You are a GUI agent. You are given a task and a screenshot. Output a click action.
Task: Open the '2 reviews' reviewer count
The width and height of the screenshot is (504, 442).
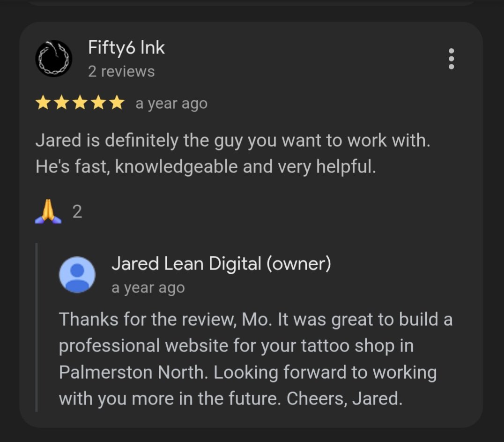pyautogui.click(x=121, y=71)
